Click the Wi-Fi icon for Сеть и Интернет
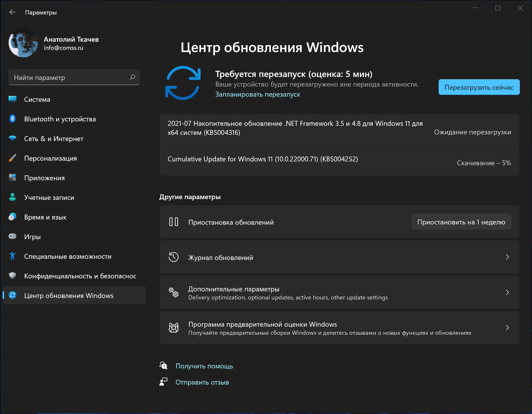This screenshot has width=532, height=414. pos(13,138)
